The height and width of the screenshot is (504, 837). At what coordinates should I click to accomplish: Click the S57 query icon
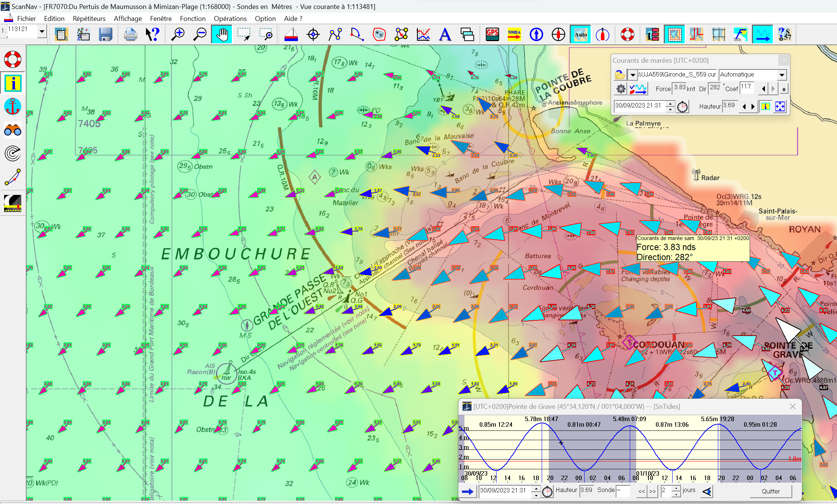pos(784,34)
